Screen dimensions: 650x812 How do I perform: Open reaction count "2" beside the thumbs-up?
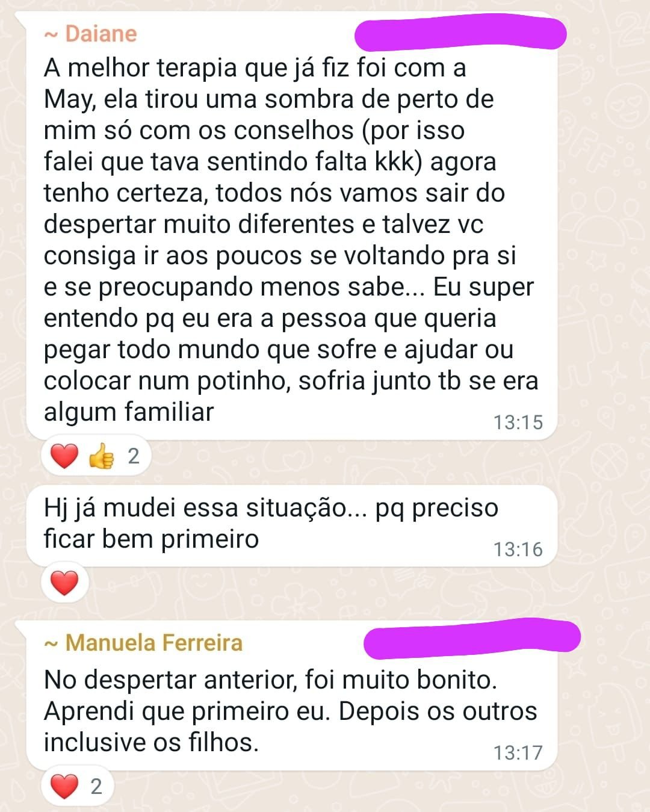pos(134,456)
